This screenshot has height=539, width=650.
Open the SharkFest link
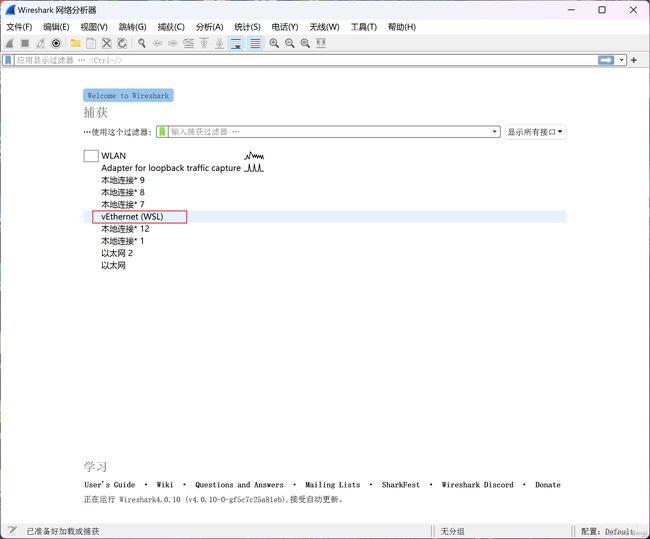click(x=400, y=485)
